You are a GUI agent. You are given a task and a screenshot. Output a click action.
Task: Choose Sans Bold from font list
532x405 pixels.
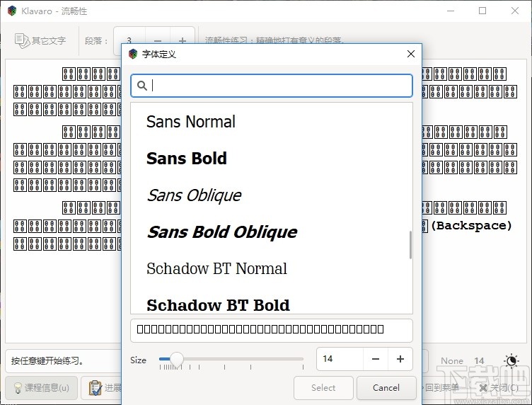tap(187, 159)
